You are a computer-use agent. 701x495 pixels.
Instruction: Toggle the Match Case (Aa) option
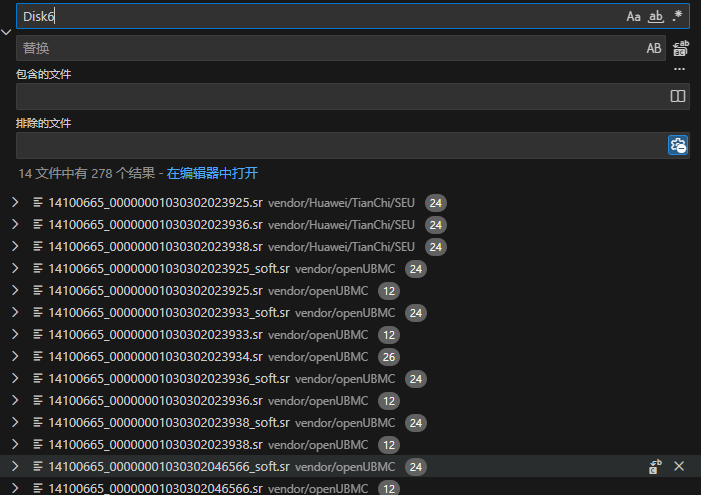tap(633, 16)
